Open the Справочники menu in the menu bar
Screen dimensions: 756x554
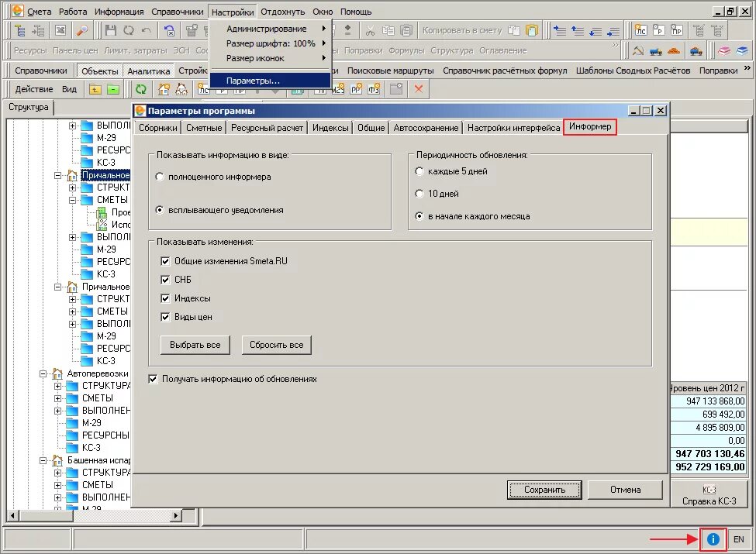(x=177, y=12)
